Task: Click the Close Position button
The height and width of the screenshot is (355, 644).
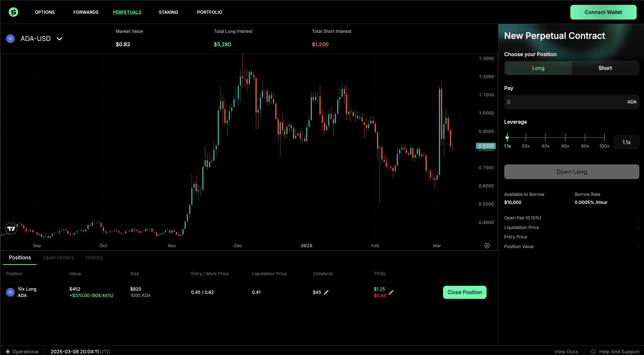Action: click(x=464, y=292)
